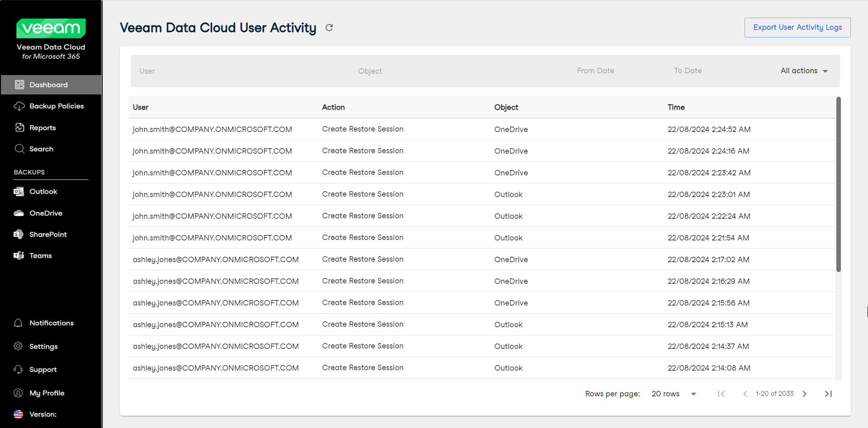
Task: Click the Version label in sidebar
Action: click(x=43, y=414)
